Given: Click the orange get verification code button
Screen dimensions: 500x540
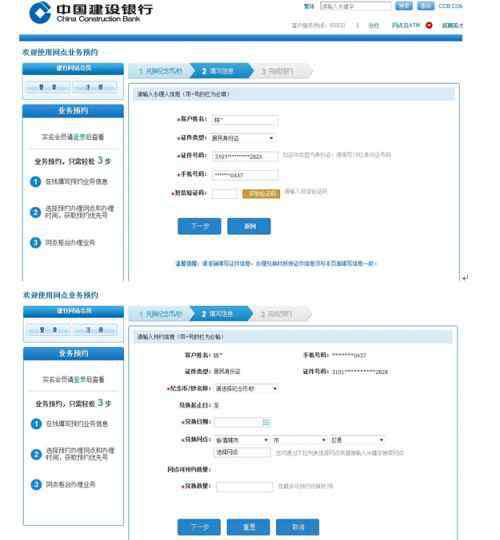Looking at the screenshot, I should pyautogui.click(x=261, y=194).
